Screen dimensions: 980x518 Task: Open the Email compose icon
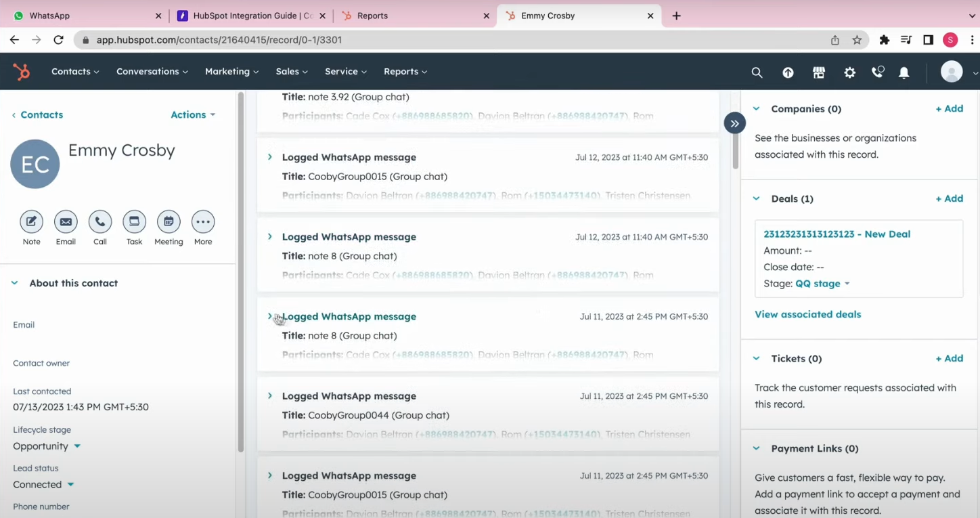coord(66,221)
